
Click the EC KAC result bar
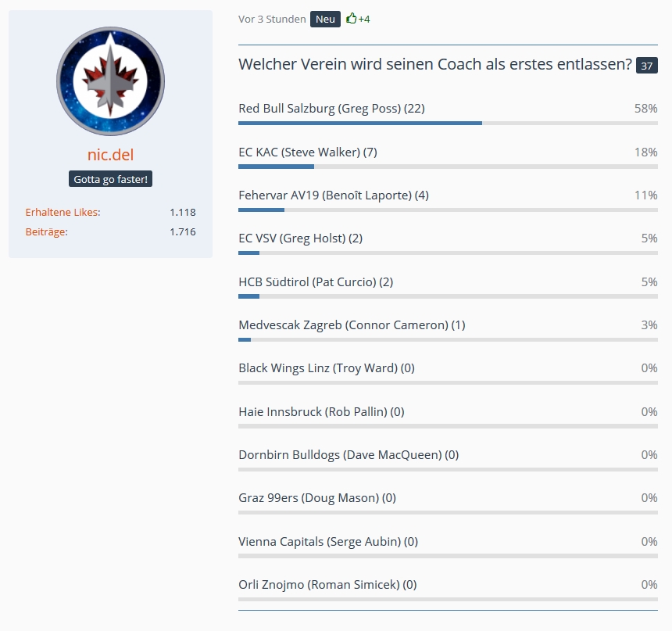(448, 167)
